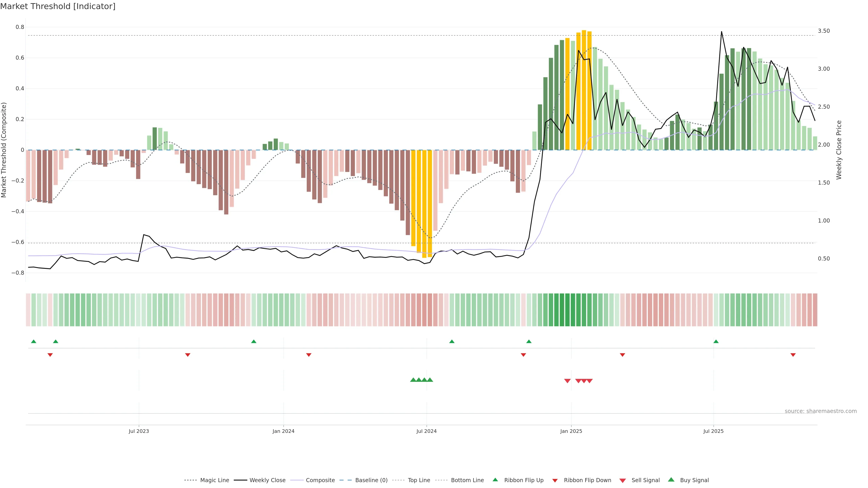The width and height of the screenshot is (868, 488).
Task: Click the Ribbon Flip Up legend triangle icon
Action: [x=495, y=480]
